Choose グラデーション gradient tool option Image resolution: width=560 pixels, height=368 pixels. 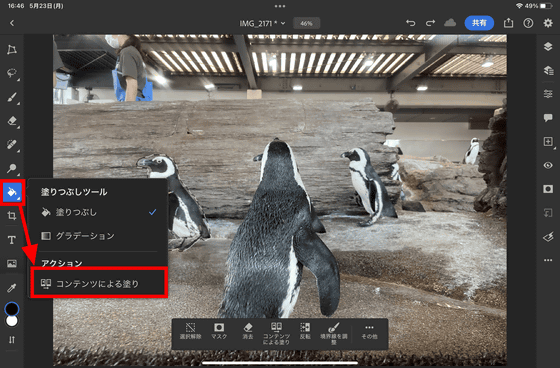click(x=98, y=236)
